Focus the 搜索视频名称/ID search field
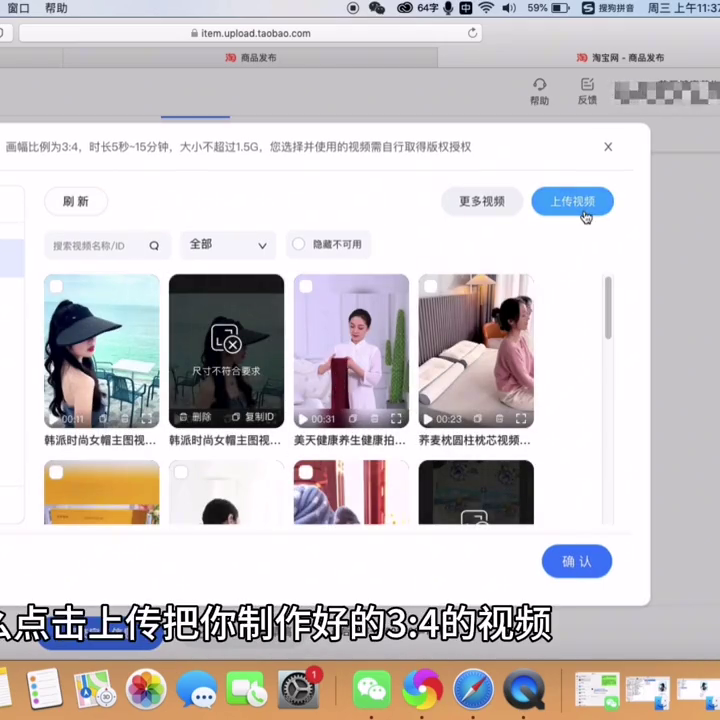 point(107,246)
